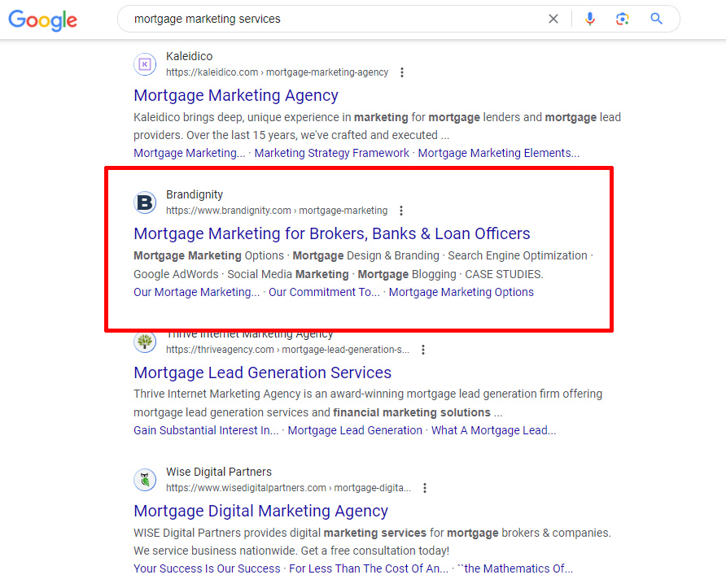This screenshot has width=726, height=588.
Task: Click the 'Your Success Is Our Success' sitelink
Action: coord(207,568)
